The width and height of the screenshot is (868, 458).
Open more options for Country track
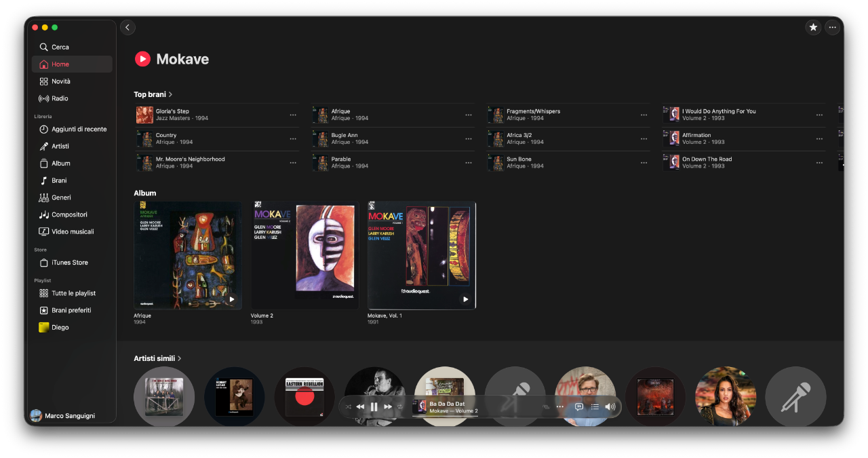click(x=293, y=138)
